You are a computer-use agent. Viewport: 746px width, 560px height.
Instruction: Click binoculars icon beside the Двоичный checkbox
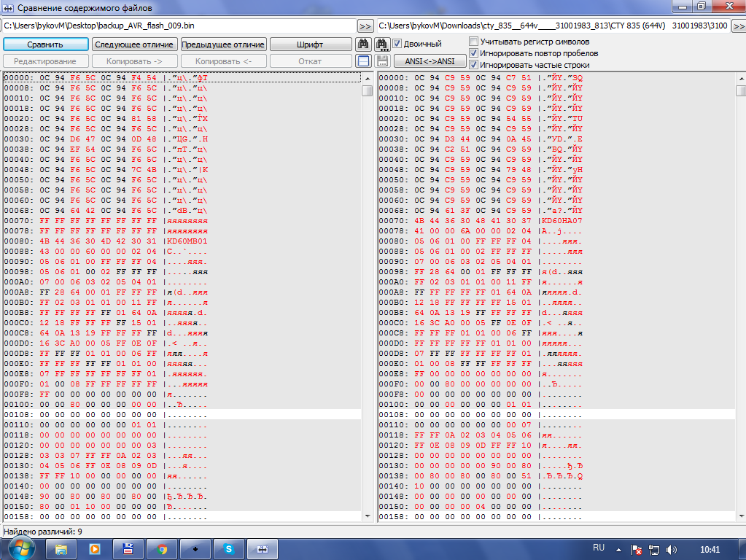coord(382,44)
